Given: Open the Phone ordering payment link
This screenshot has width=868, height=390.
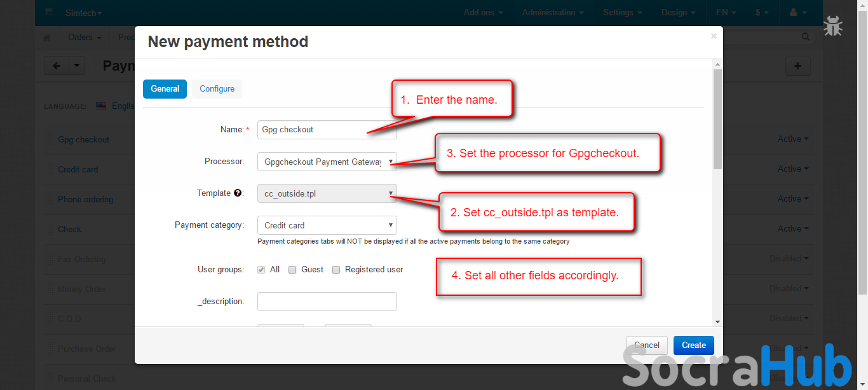Looking at the screenshot, I should [x=85, y=199].
